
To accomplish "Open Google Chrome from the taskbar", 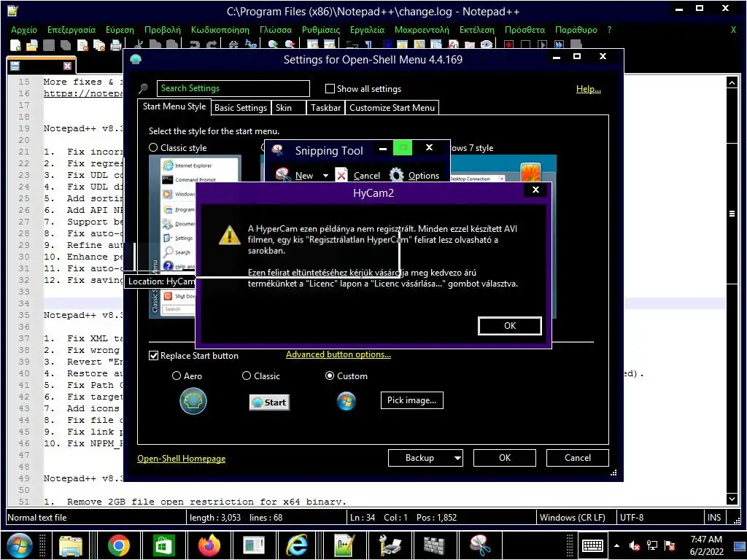I will (119, 545).
